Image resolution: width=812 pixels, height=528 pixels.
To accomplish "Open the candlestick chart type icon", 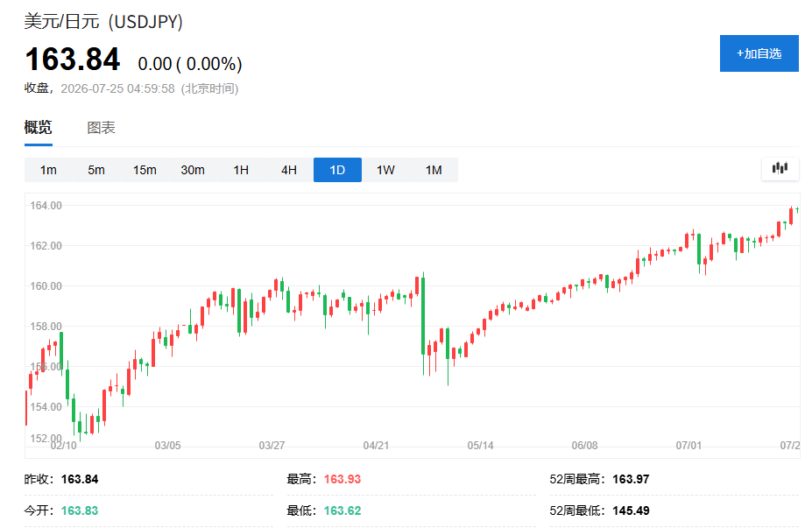I will click(x=780, y=168).
